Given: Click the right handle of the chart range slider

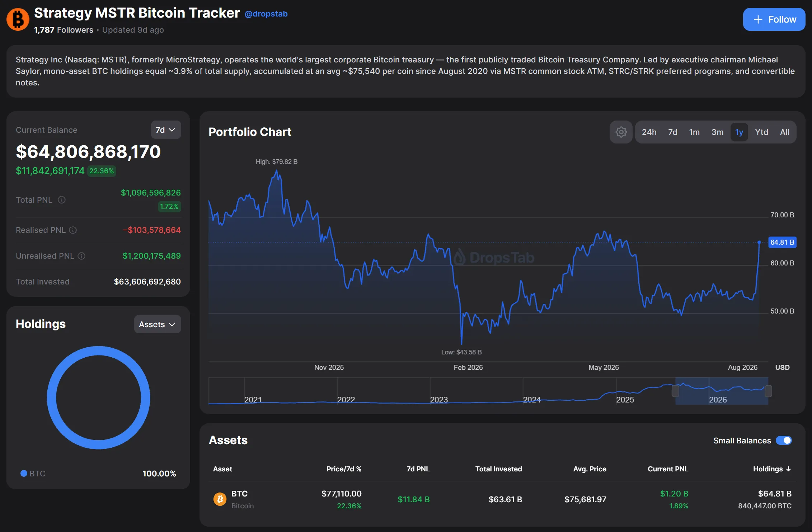Looking at the screenshot, I should [768, 391].
